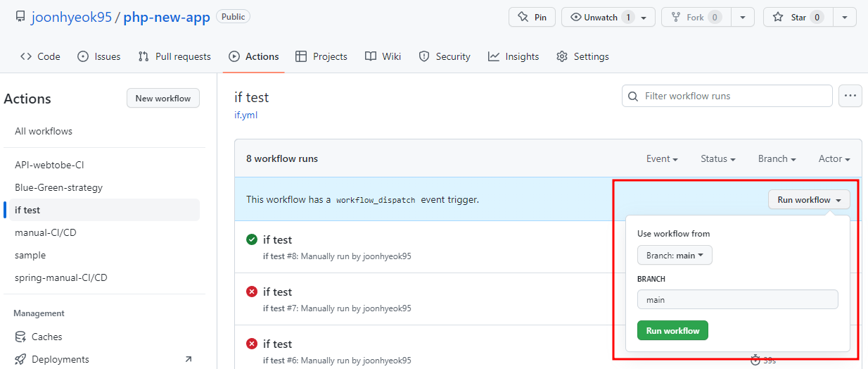Click the Deployments external arrow icon
The width and height of the screenshot is (868, 369).
(x=188, y=359)
